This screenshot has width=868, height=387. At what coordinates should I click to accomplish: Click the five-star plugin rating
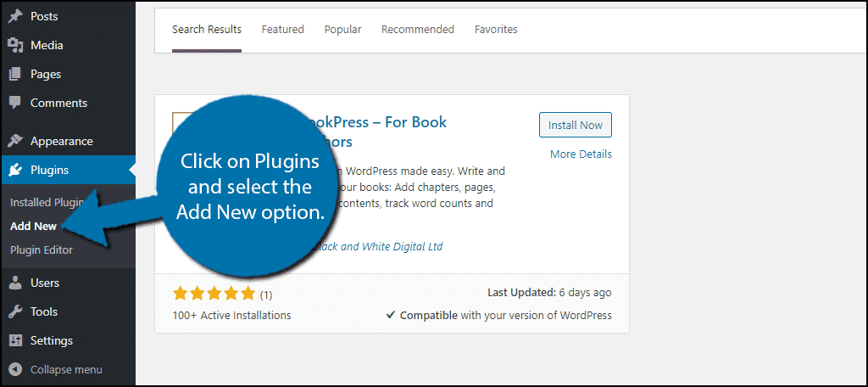214,294
